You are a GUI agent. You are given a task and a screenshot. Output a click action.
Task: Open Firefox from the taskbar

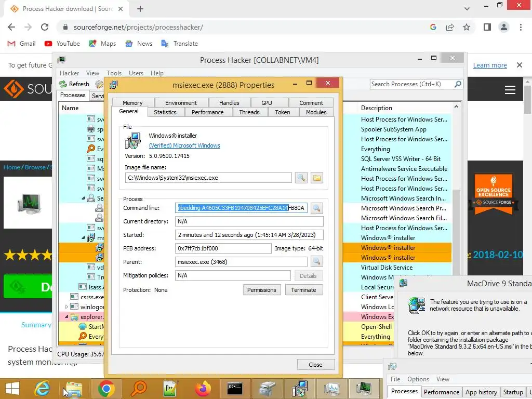(x=203, y=389)
